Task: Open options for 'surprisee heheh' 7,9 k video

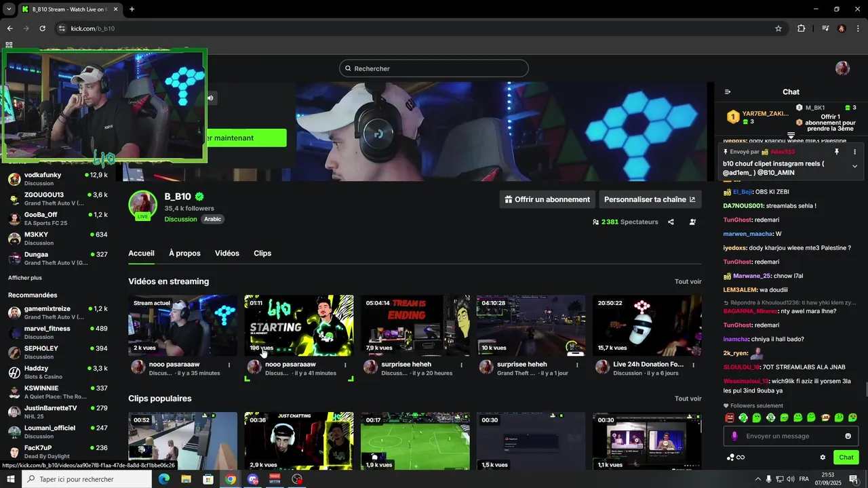Action: [x=461, y=365]
